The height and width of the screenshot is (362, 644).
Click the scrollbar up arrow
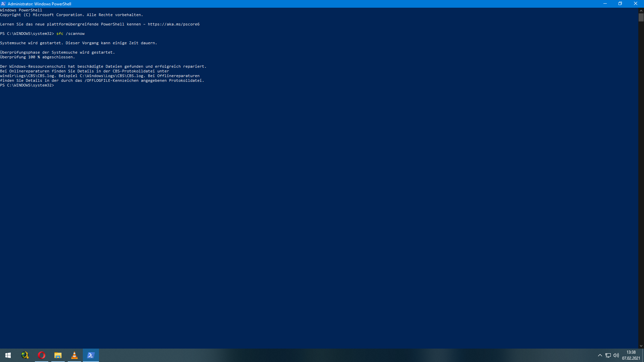(x=641, y=10)
